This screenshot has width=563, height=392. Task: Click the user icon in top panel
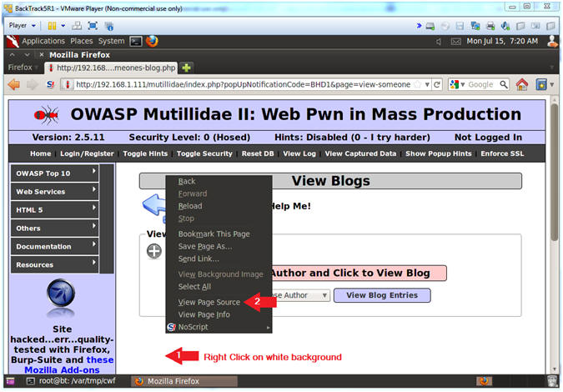[x=552, y=41]
